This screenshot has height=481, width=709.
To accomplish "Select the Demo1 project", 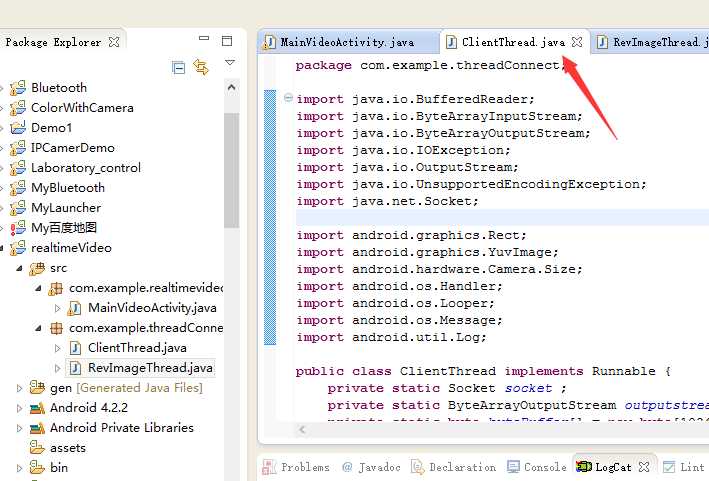I will click(52, 127).
